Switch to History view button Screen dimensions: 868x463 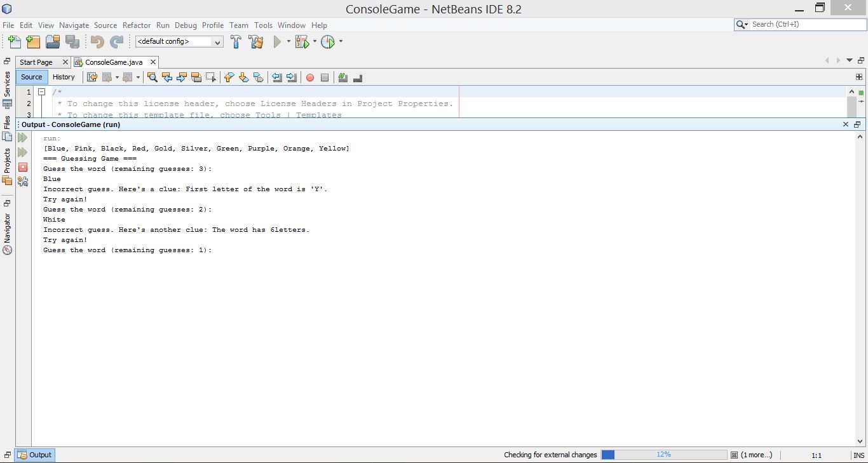click(64, 77)
